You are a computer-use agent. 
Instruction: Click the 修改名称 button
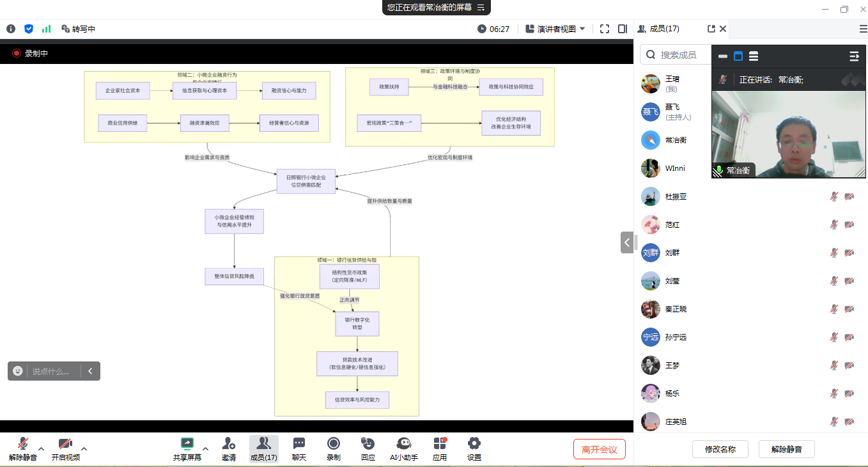click(x=720, y=449)
